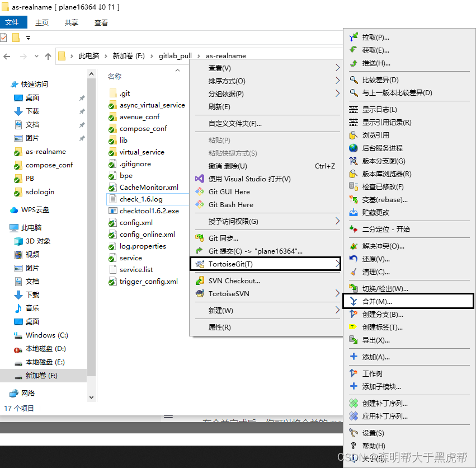Viewport: 476px width, 468px height.
Task: Click the 版本库浏览器 icon
Action: click(x=354, y=174)
